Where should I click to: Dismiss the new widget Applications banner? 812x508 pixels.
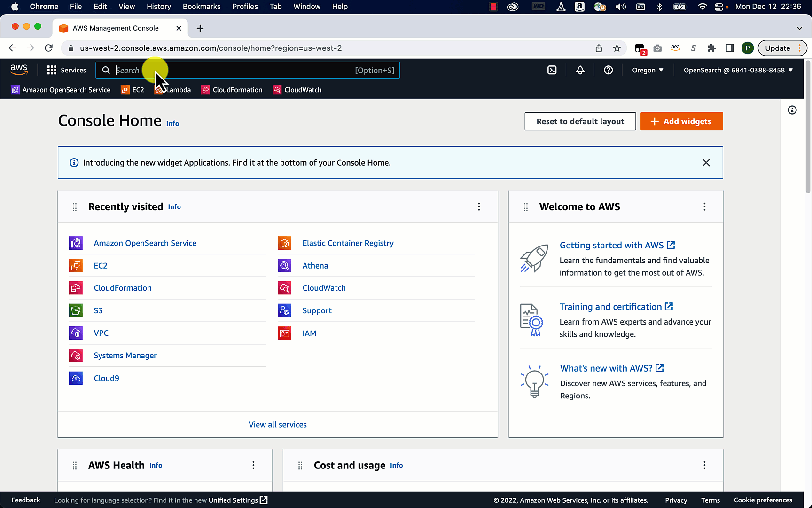tap(706, 163)
